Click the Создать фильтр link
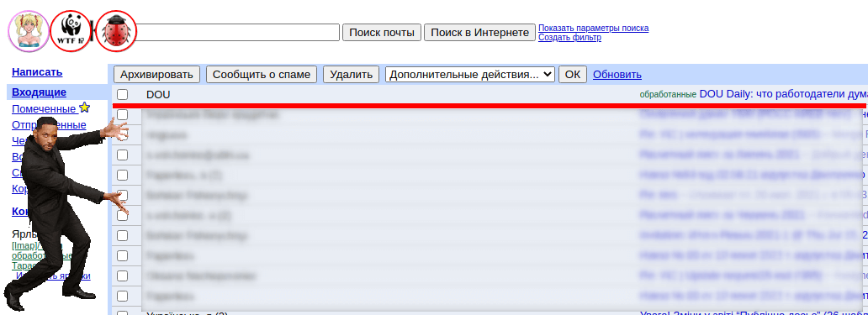Viewport: 868px width, 315px height. tap(569, 38)
